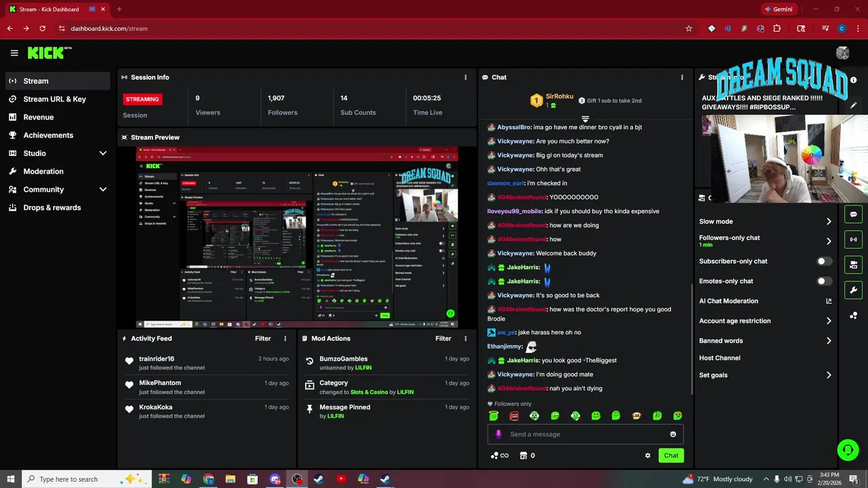Open Banned words settings

[x=766, y=341]
